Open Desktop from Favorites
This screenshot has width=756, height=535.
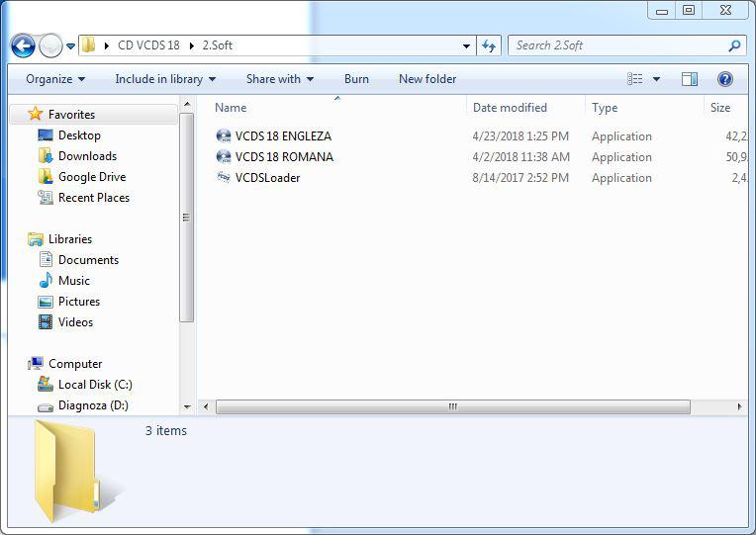click(79, 135)
